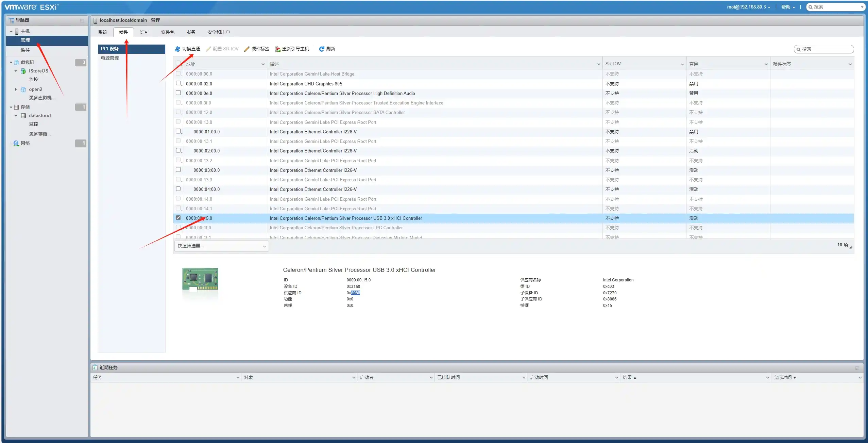The image size is (868, 443).
Task: Select PCI devices (PCI 设备) in sidebar
Action: [x=132, y=49]
